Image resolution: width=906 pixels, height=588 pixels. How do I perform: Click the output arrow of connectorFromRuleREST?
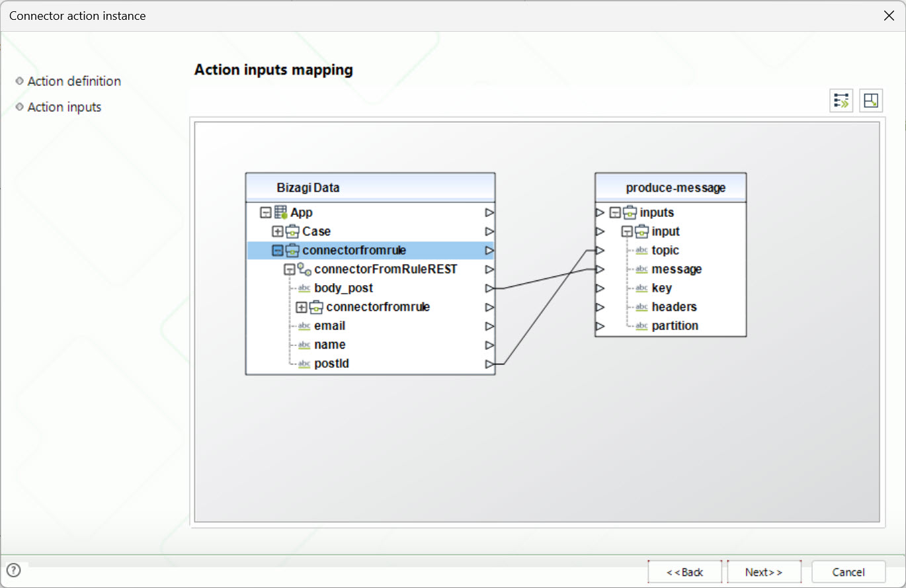489,269
